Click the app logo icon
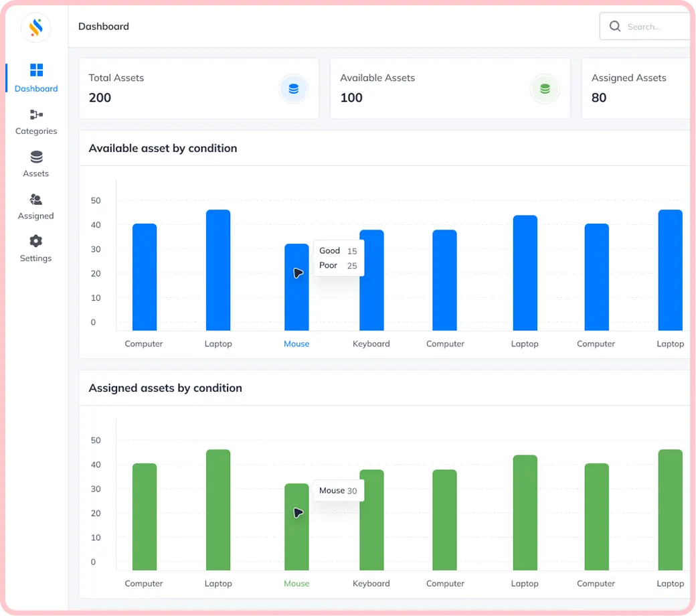The height and width of the screenshot is (616, 696). pyautogui.click(x=36, y=27)
